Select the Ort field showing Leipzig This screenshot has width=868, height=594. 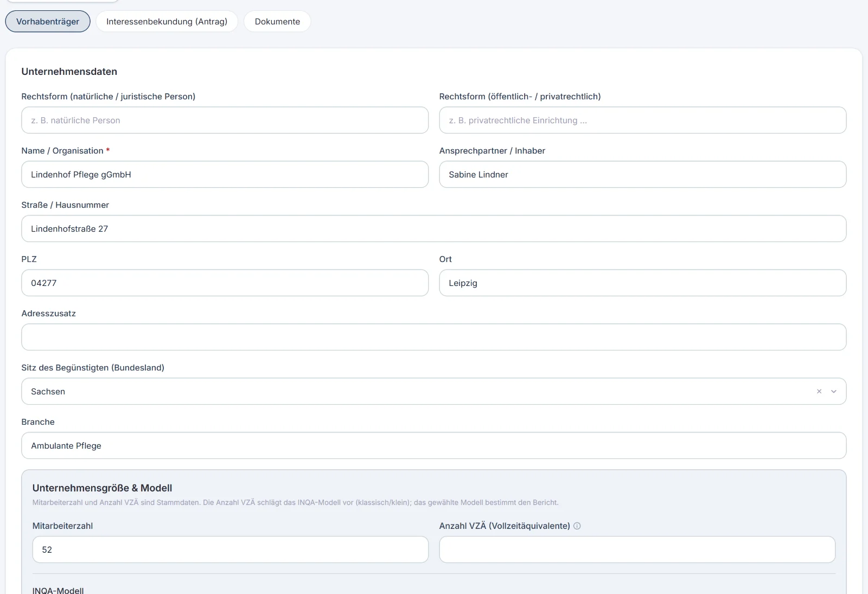tap(642, 283)
